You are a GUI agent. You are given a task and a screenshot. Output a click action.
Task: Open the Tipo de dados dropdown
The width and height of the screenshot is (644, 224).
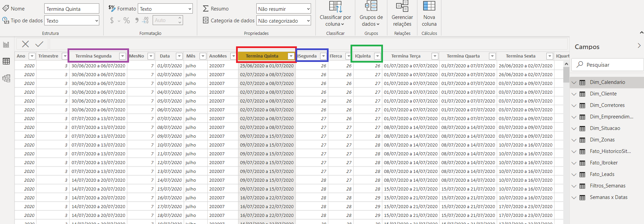point(72,21)
